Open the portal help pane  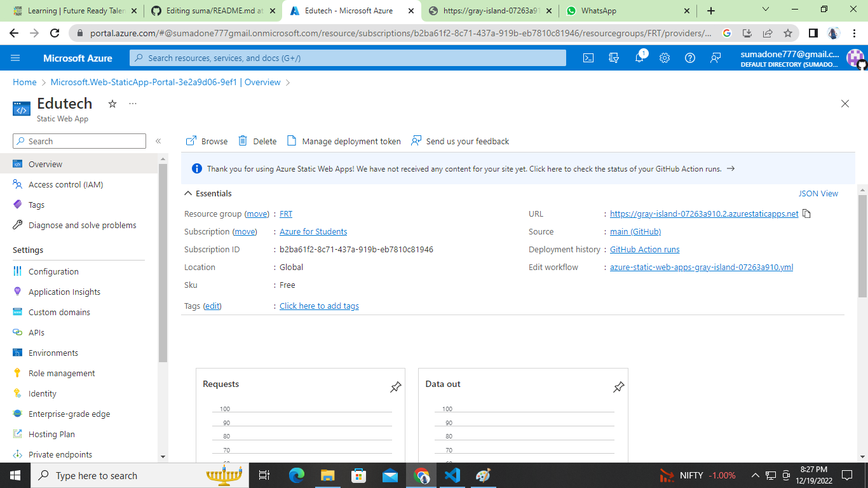pyautogui.click(x=690, y=57)
